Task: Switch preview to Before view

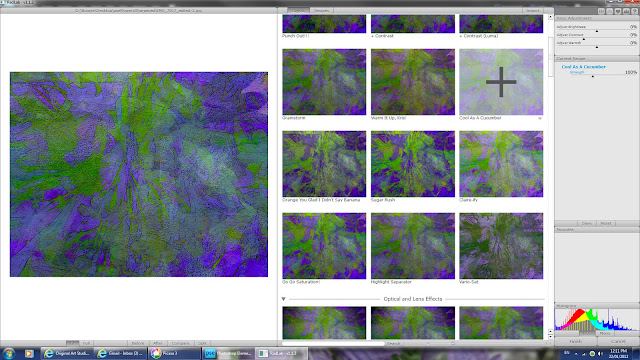Action: click(x=138, y=343)
